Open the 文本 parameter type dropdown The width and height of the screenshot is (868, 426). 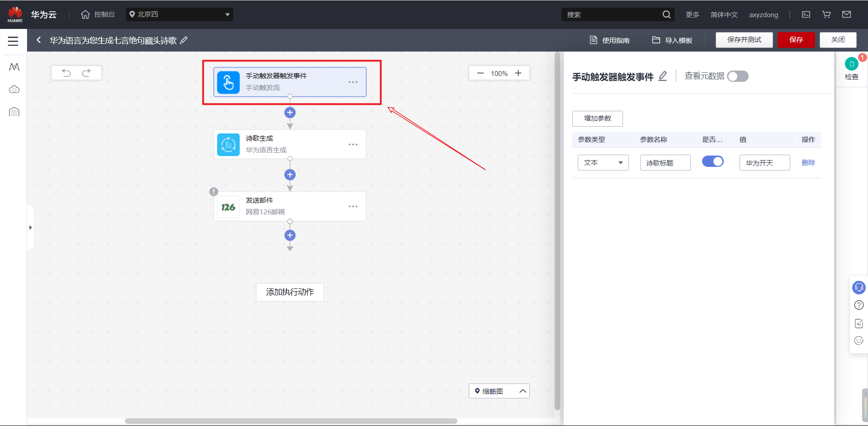click(603, 163)
